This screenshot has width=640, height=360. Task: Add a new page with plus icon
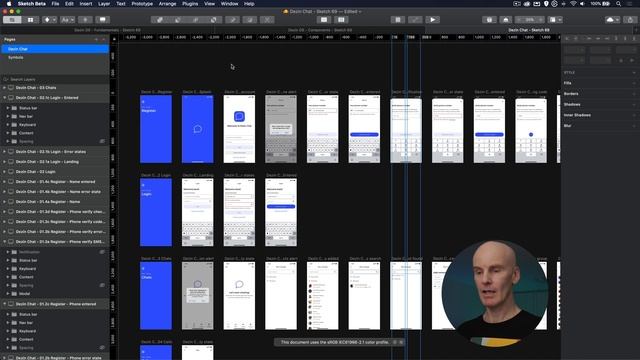pyautogui.click(x=96, y=39)
